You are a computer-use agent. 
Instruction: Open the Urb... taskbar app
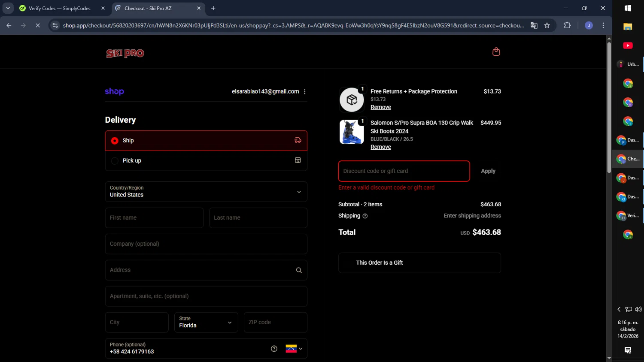628,64
